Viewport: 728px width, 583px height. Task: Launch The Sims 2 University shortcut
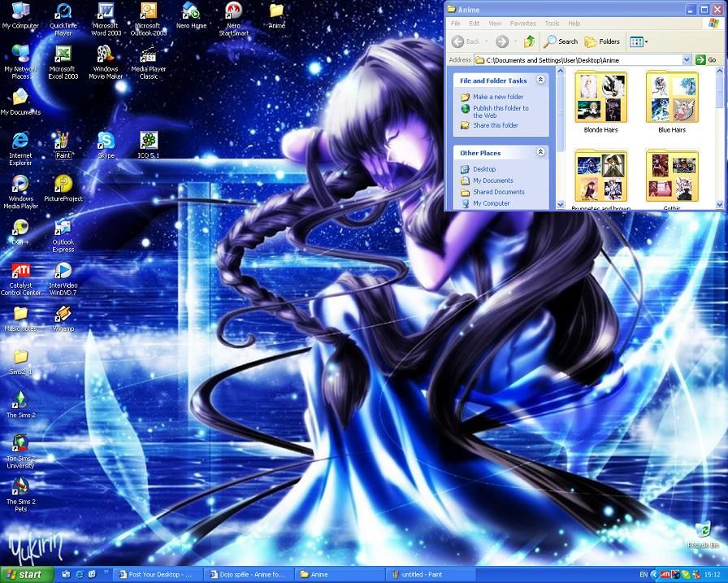coord(20,451)
